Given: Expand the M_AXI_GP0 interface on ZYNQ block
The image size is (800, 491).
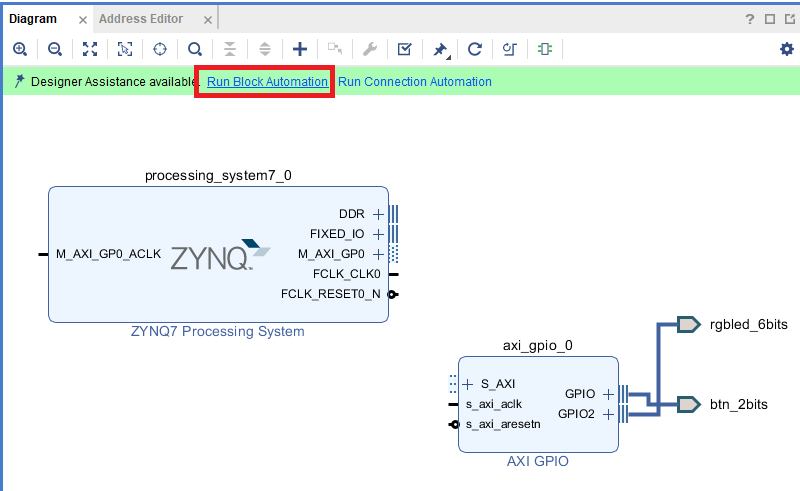Looking at the screenshot, I should coord(378,254).
